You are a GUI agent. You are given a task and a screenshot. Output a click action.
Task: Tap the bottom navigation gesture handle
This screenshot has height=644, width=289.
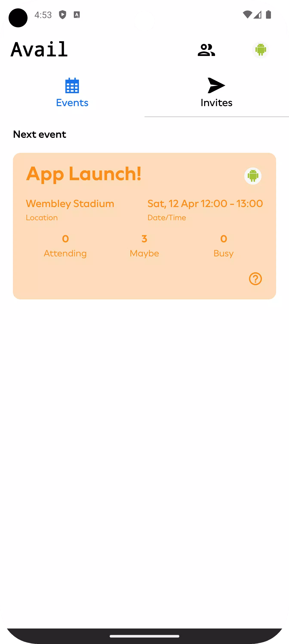pyautogui.click(x=144, y=636)
